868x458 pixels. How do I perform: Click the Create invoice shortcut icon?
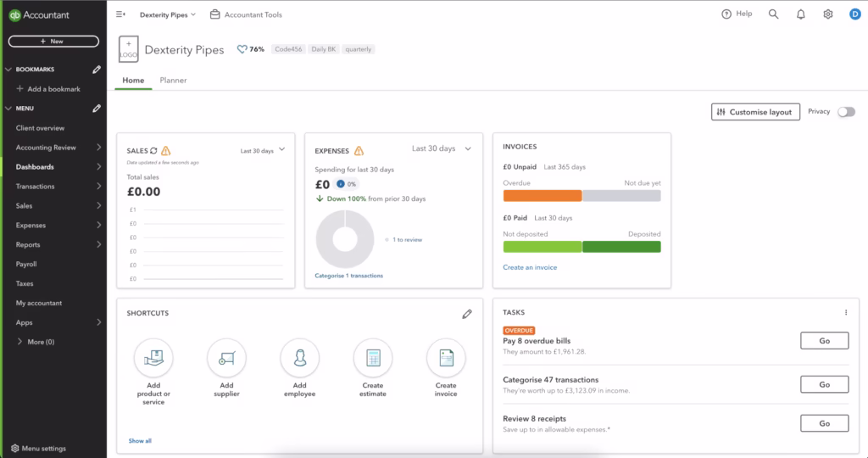point(446,358)
